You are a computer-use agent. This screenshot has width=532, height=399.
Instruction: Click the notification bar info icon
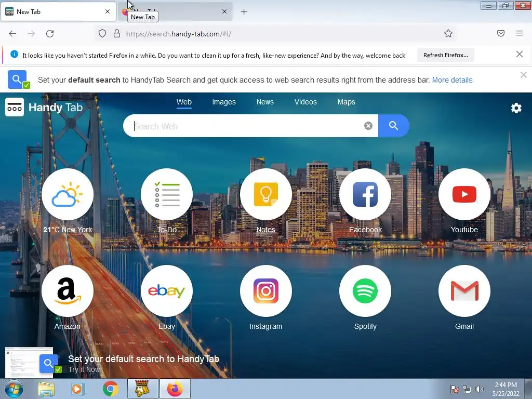tap(14, 54)
